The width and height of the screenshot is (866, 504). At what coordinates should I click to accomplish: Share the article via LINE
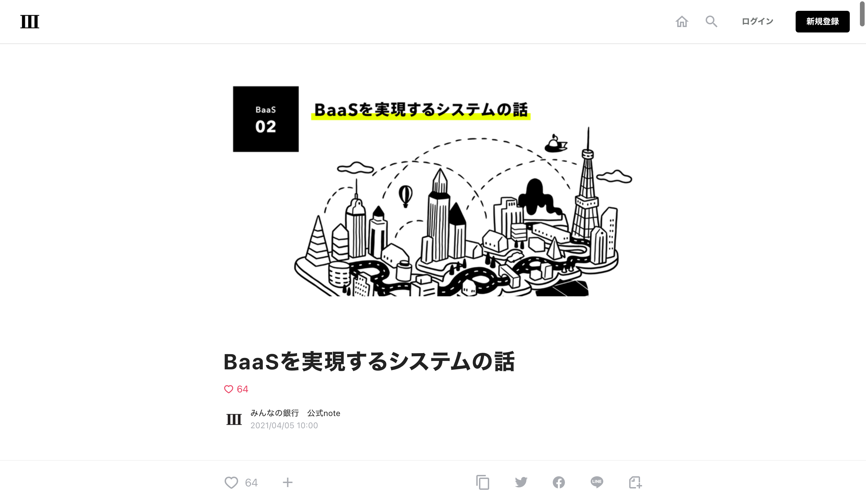597,482
